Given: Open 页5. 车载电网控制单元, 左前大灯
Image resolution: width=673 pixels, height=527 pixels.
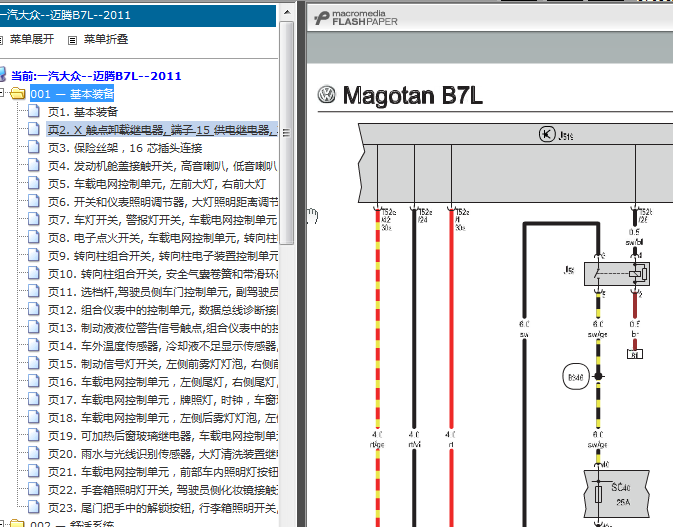Looking at the screenshot, I should coord(157,184).
